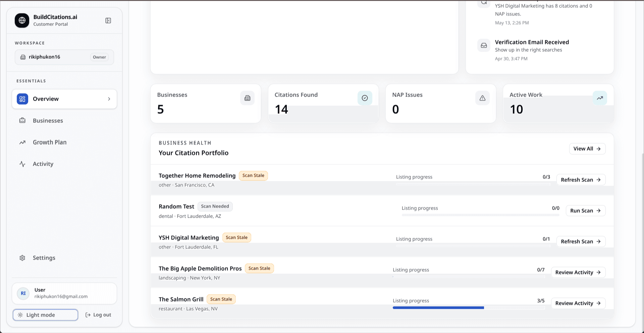Review Activity for The Salmon Grill

(x=578, y=303)
